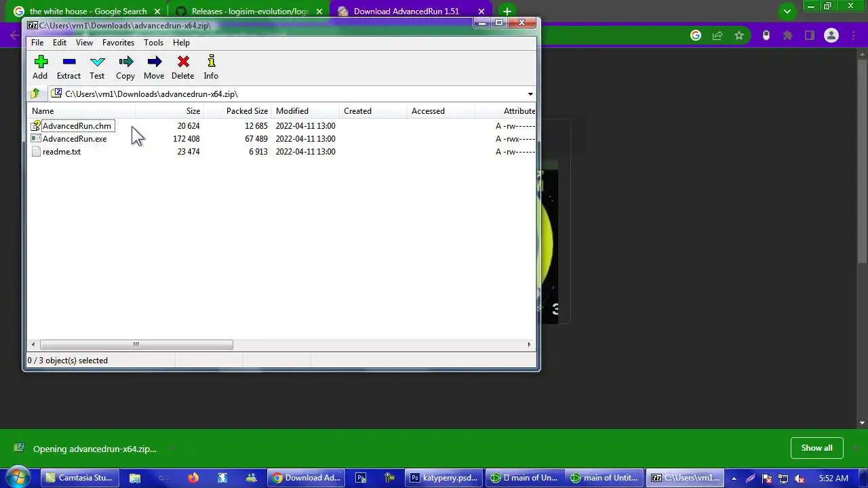Sort by Modified column header
The width and height of the screenshot is (868, 488).
click(305, 111)
